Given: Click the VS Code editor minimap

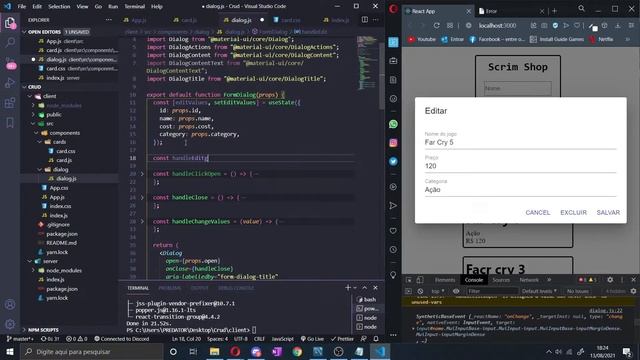Looking at the screenshot, I should 367,63.
